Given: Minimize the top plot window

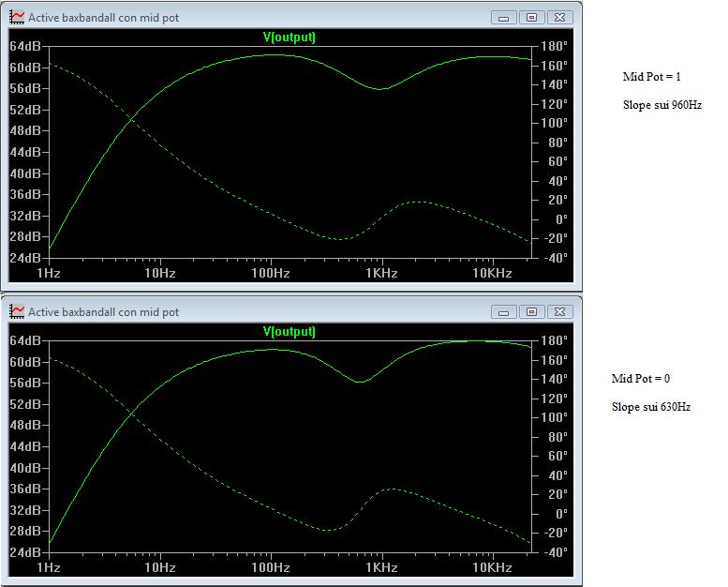Looking at the screenshot, I should pos(504,17).
